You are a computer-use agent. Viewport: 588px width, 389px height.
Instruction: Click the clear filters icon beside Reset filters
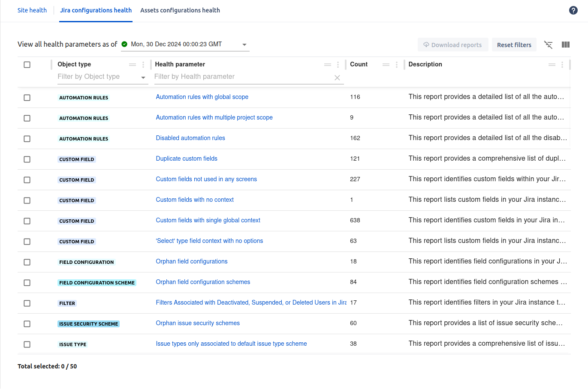tap(549, 45)
